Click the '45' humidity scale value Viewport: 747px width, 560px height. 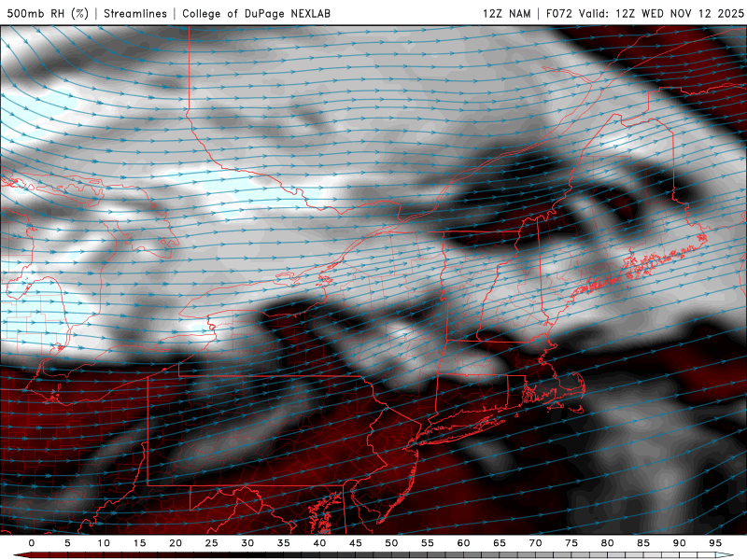[x=356, y=543]
